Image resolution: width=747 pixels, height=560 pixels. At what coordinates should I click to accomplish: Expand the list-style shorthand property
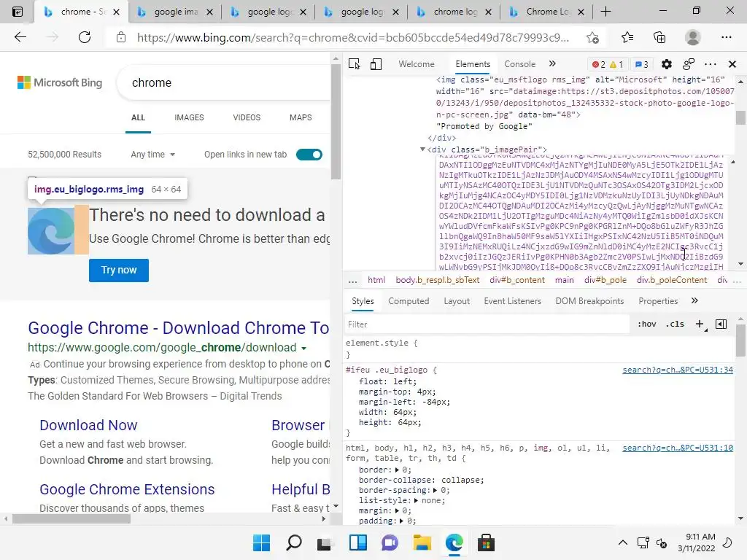pos(416,500)
